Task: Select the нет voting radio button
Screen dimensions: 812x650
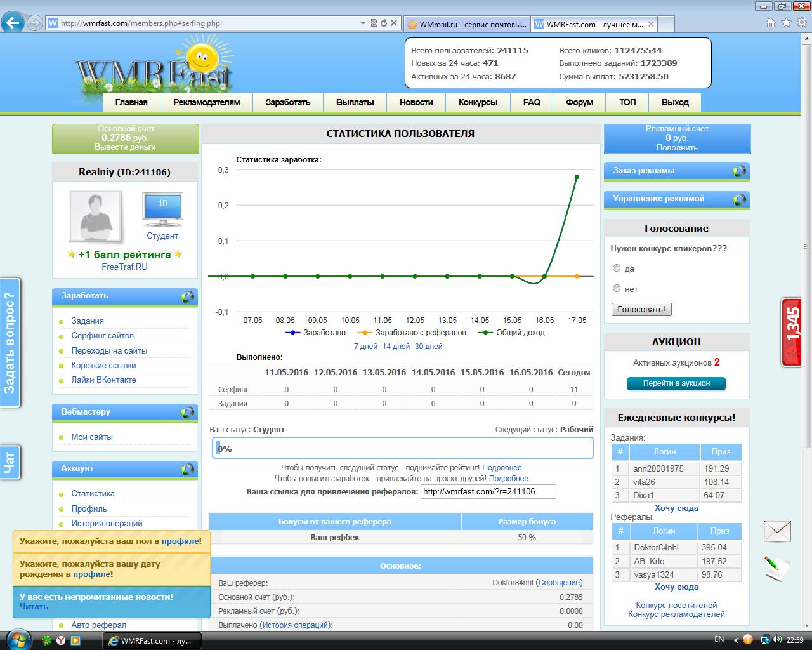Action: point(617,288)
